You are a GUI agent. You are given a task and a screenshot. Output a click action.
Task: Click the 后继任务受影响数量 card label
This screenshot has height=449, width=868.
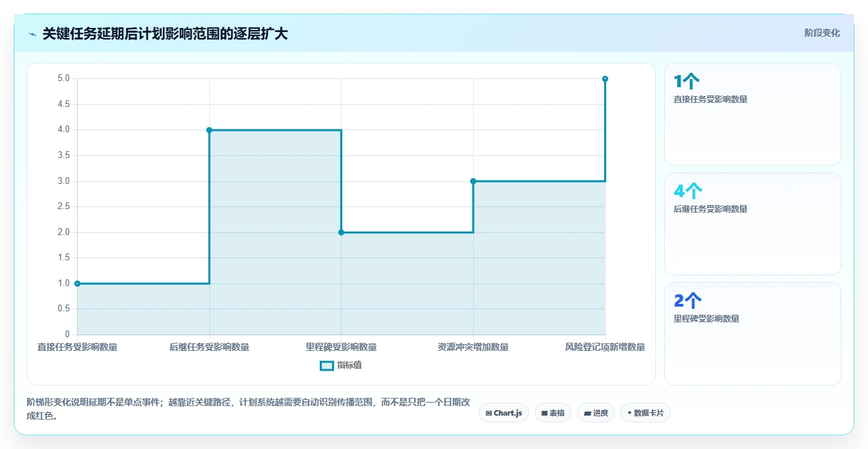(x=710, y=209)
